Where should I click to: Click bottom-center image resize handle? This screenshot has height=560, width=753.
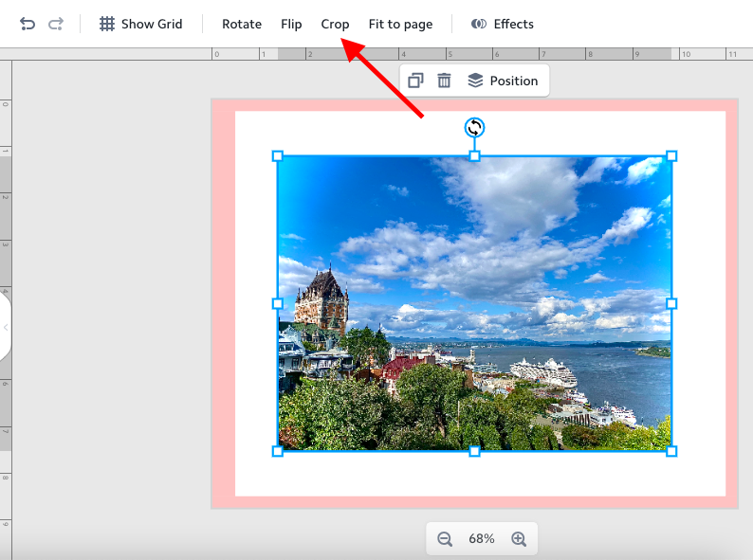click(x=474, y=451)
